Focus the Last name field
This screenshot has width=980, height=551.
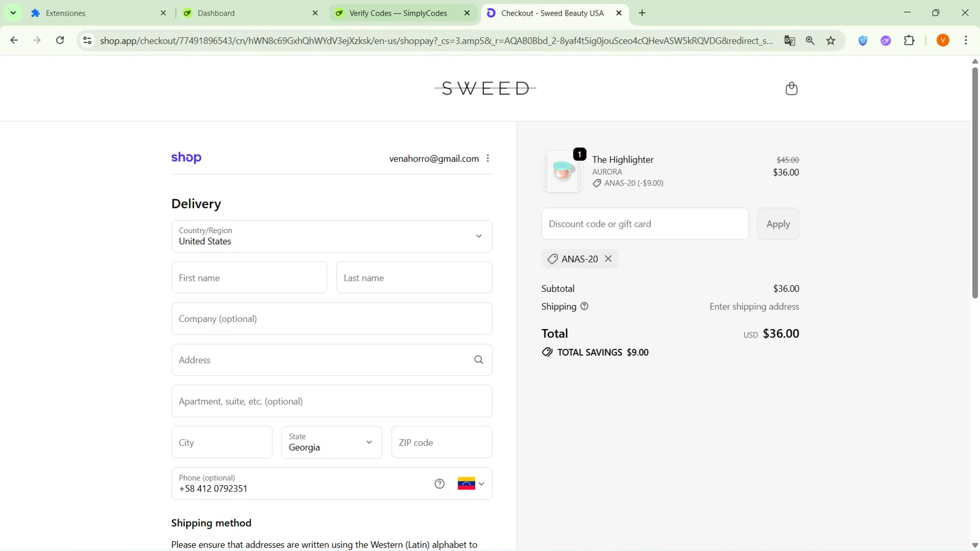pos(414,277)
